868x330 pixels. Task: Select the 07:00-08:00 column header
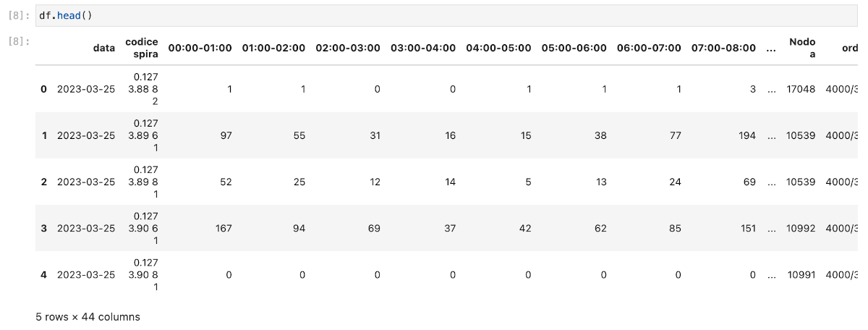(723, 48)
